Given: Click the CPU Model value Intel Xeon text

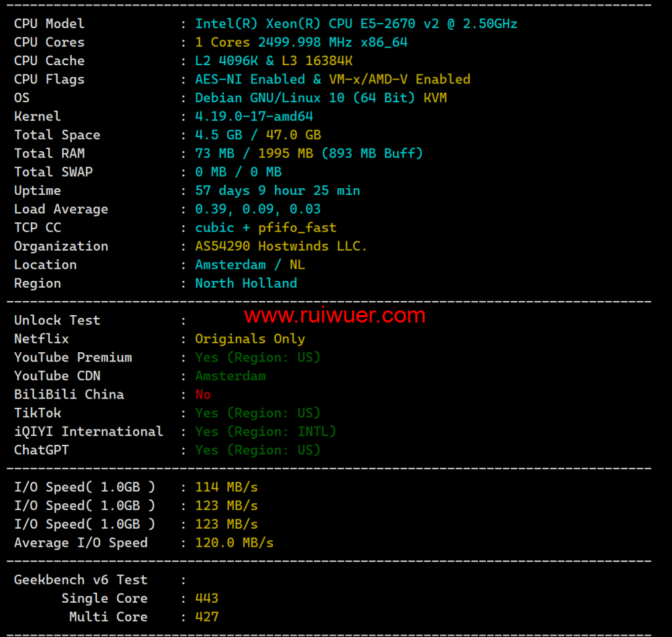Looking at the screenshot, I should (356, 24).
